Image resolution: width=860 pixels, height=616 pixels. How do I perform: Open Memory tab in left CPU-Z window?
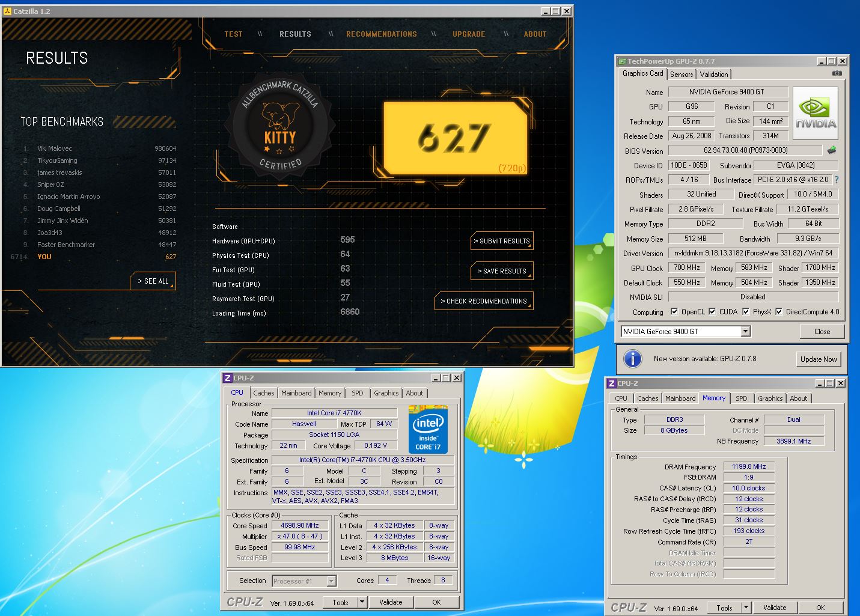click(x=330, y=393)
